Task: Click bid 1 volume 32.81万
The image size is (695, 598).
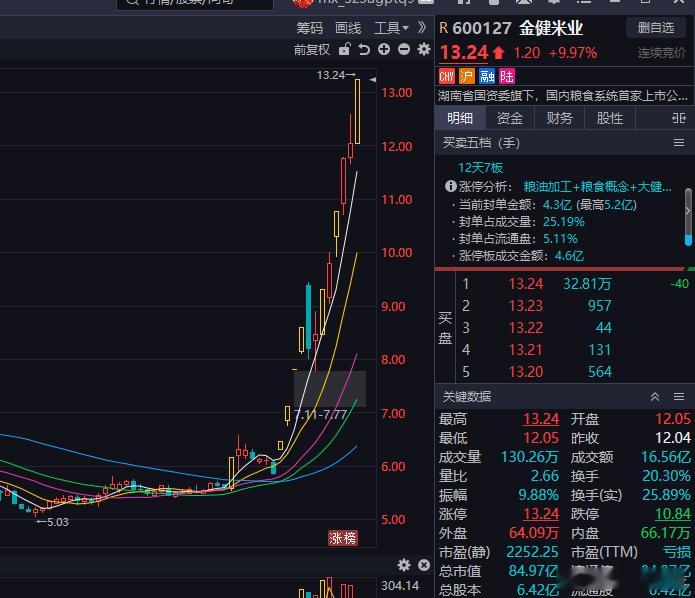Action: [587, 284]
